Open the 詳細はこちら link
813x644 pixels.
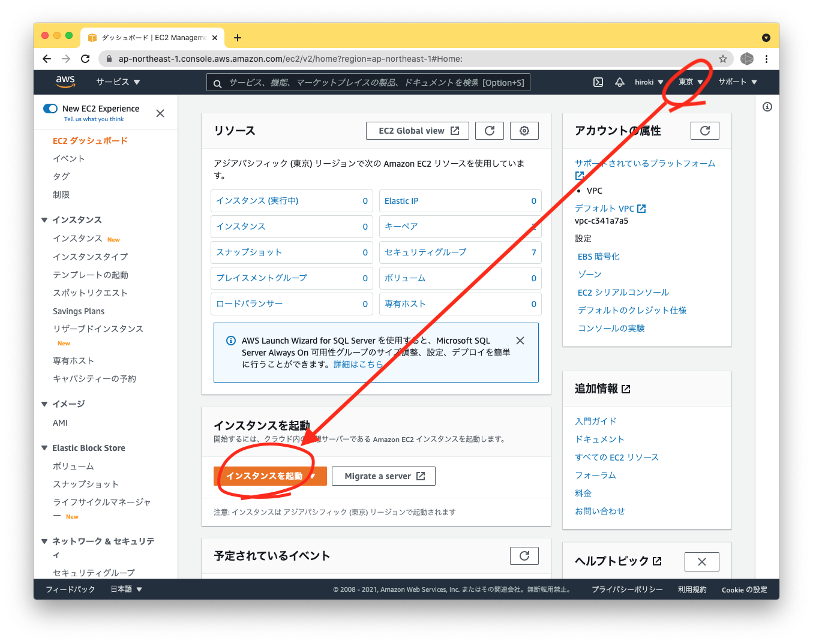(x=358, y=365)
